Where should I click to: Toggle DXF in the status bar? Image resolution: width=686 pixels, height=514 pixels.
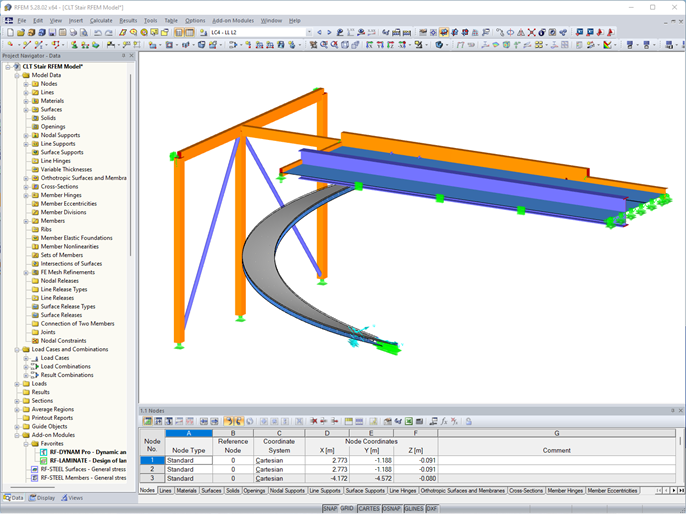coord(431,509)
